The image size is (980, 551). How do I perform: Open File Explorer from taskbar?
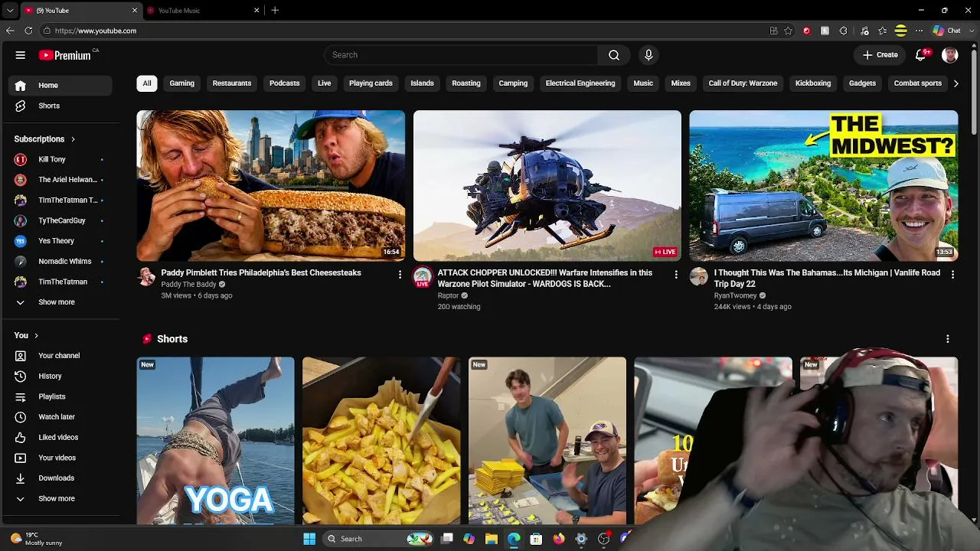pos(492,539)
